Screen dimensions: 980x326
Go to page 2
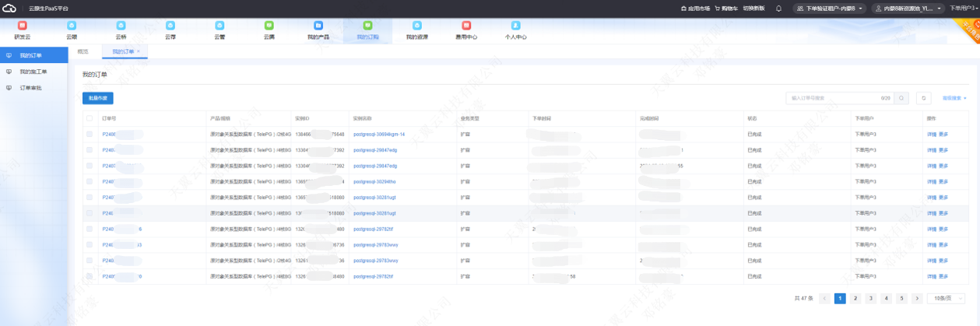click(855, 298)
